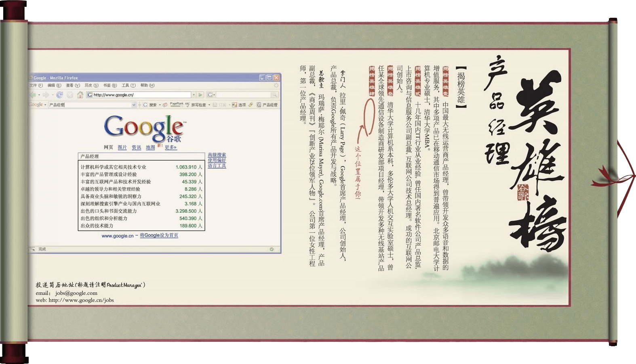Screen dimensions: 636x364
Task: Open the Back button history dropdown arrow
Action: (39, 95)
